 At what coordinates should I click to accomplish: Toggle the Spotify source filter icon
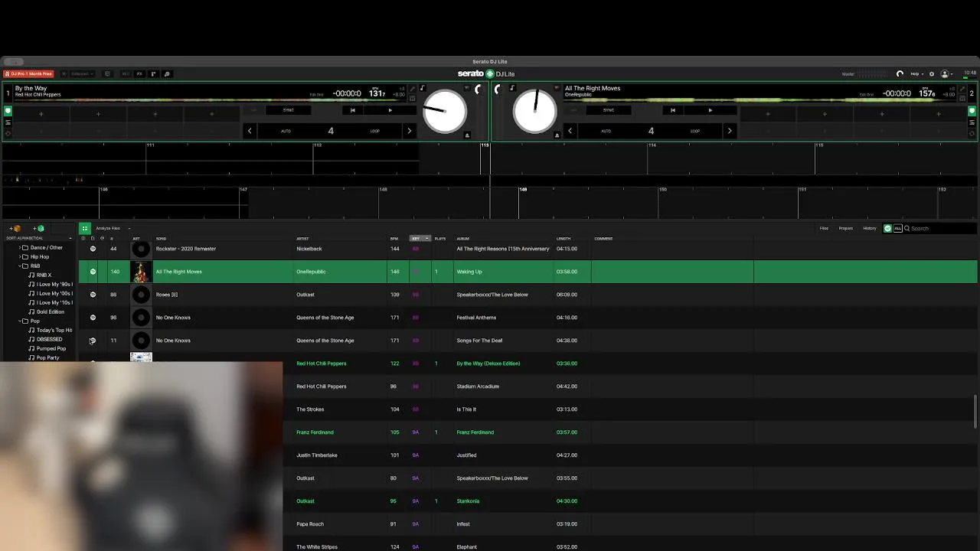[x=888, y=228]
